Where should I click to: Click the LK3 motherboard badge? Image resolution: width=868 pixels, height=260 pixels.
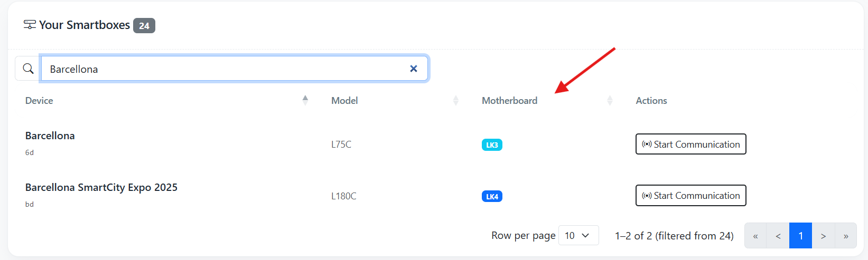(x=492, y=145)
